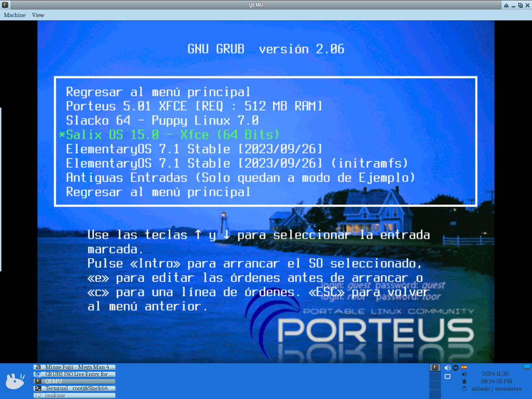Image resolution: width=532 pixels, height=399 pixels.
Task: Open notifications bell icon
Action: tap(464, 382)
